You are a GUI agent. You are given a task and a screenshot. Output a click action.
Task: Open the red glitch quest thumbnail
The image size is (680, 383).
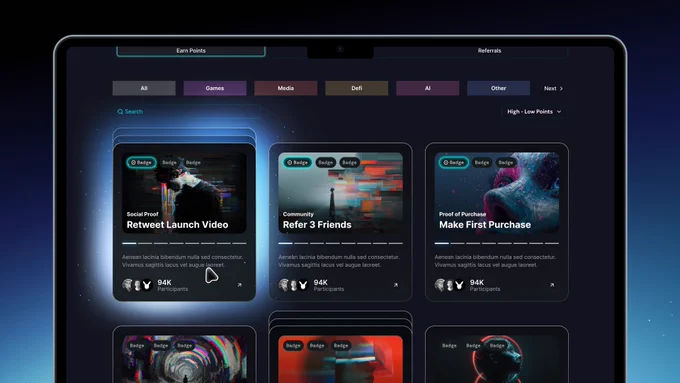click(x=340, y=359)
